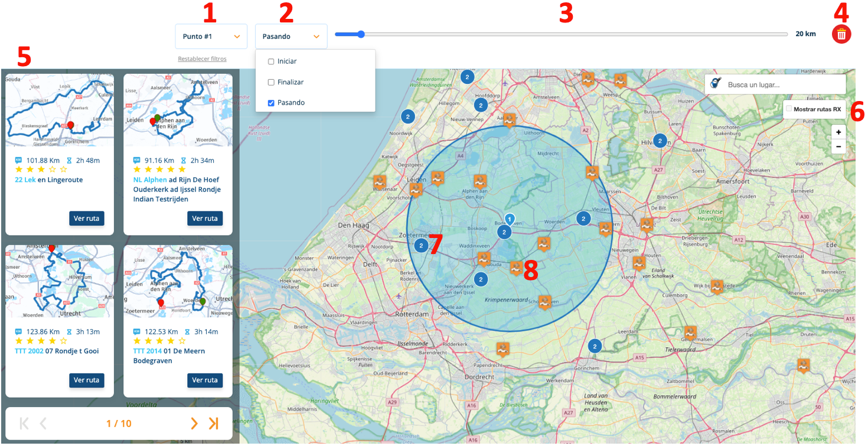Enable Mostrar rutas RX checkbox
Screen dimensions: 868x446
point(789,109)
